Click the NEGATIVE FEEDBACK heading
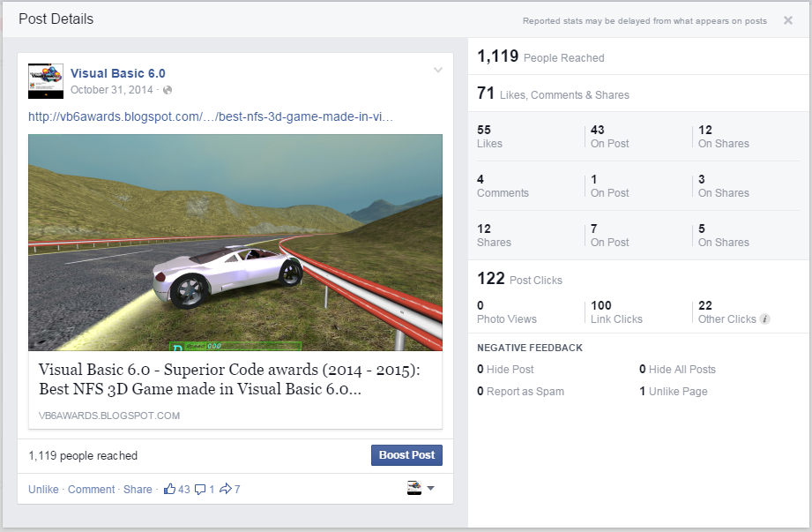This screenshot has height=532, width=812. [530, 348]
